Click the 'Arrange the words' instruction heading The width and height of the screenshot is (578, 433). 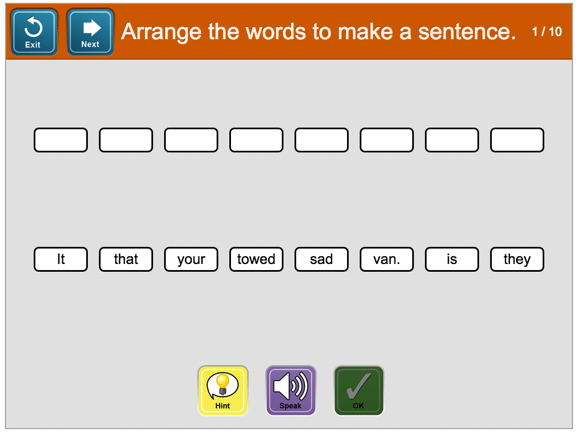tap(318, 32)
